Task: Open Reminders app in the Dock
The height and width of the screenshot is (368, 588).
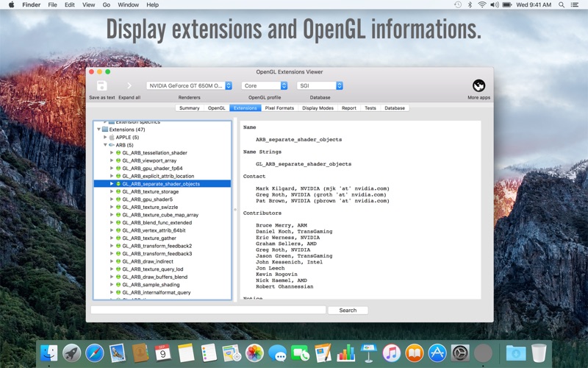Action: [209, 353]
